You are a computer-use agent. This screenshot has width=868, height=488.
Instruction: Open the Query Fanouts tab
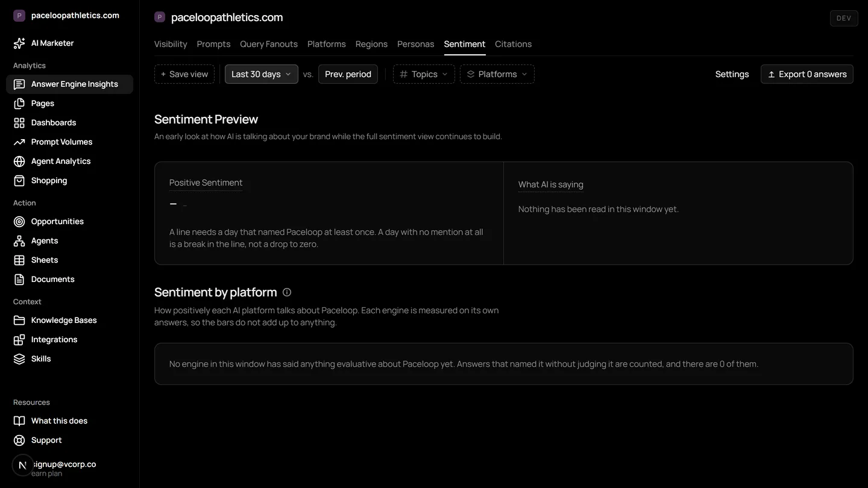click(269, 44)
